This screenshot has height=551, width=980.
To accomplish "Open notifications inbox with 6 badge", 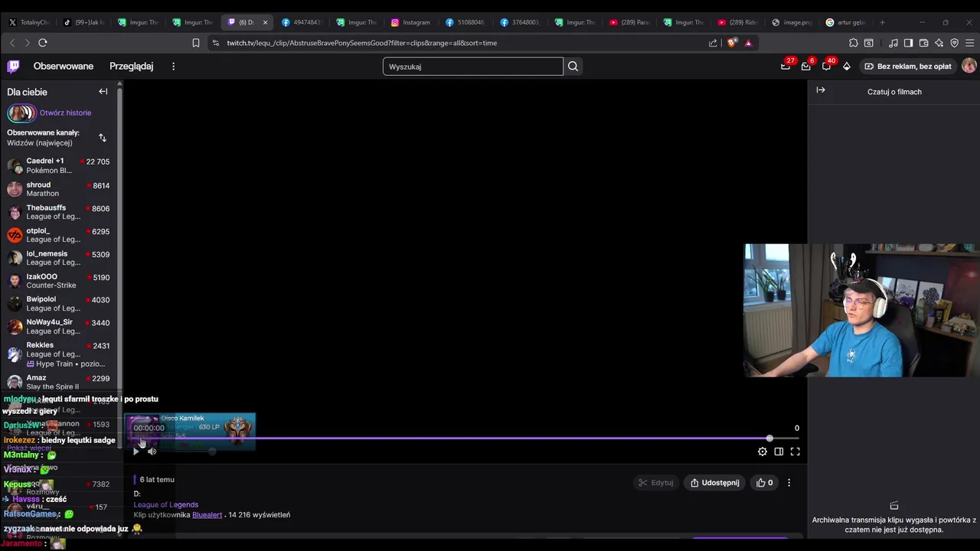I will click(x=805, y=67).
